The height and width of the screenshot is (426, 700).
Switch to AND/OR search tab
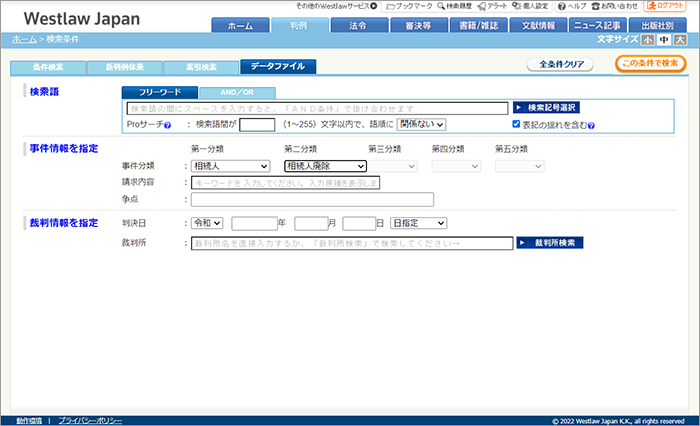(x=237, y=93)
